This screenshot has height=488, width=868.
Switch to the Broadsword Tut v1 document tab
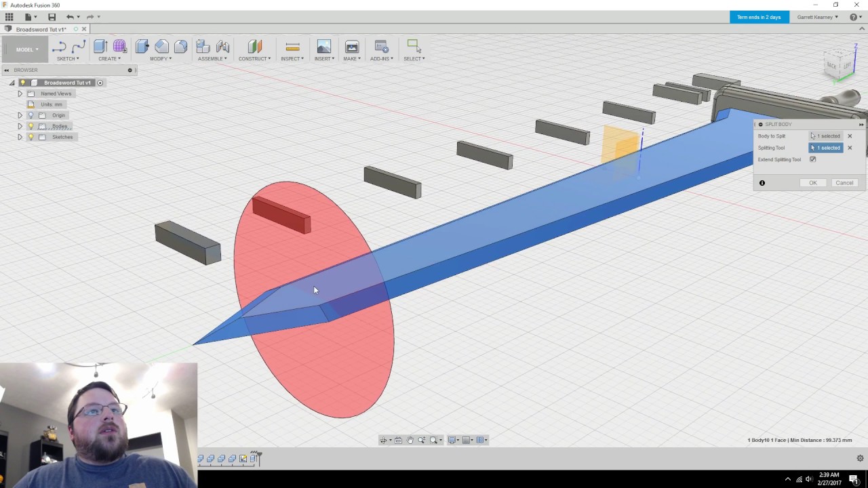click(41, 29)
